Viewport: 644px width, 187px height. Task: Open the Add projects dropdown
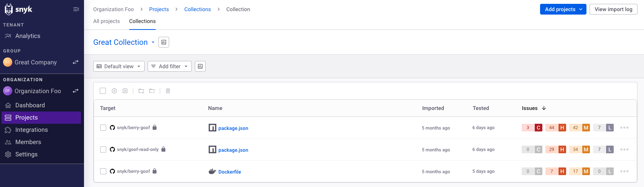click(x=563, y=9)
